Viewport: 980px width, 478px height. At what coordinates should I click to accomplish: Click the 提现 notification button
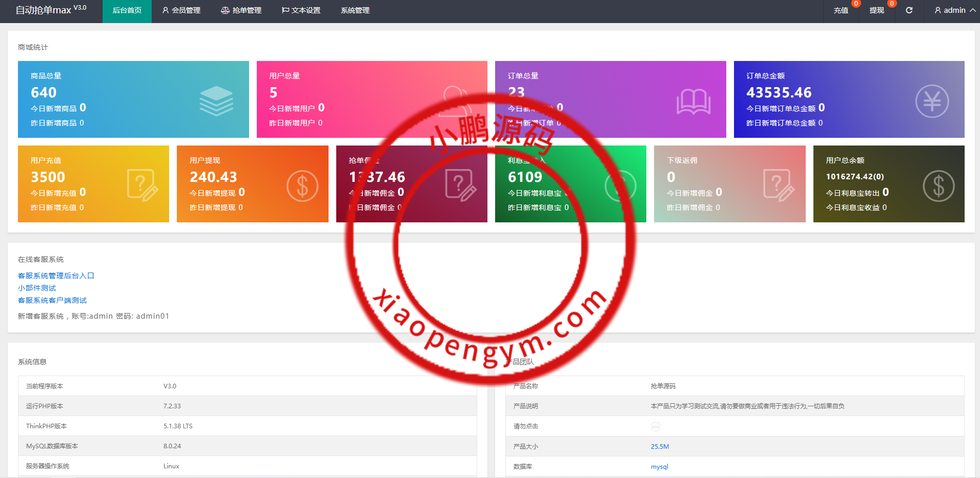(876, 10)
